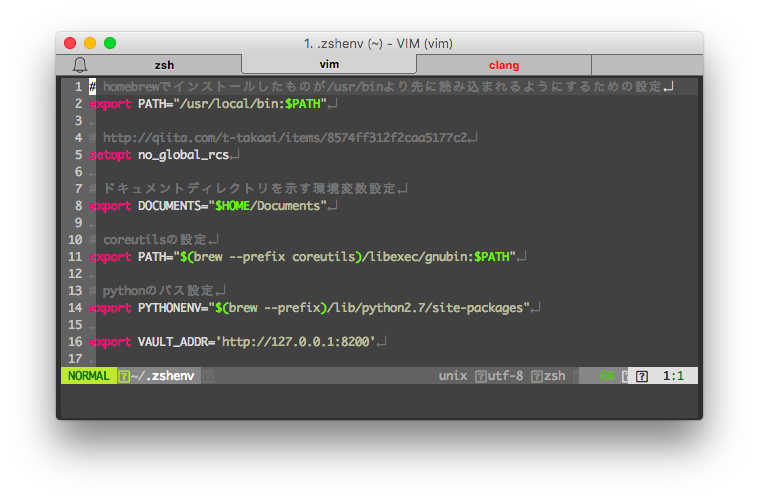Click '/lib/python2.7/site-packages' on line 14
759x500 pixels.
tap(425, 308)
